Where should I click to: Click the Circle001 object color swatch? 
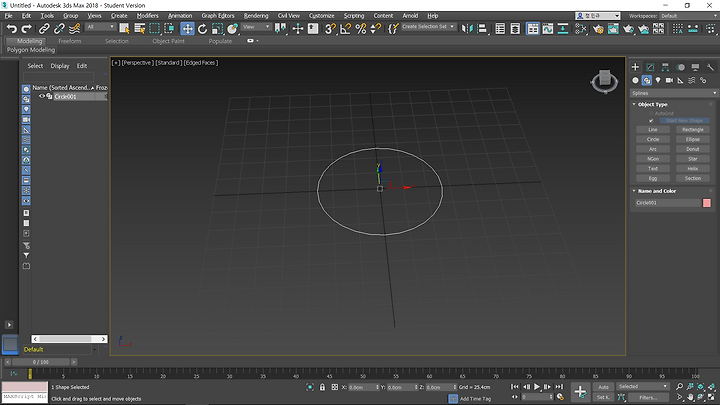[707, 203]
